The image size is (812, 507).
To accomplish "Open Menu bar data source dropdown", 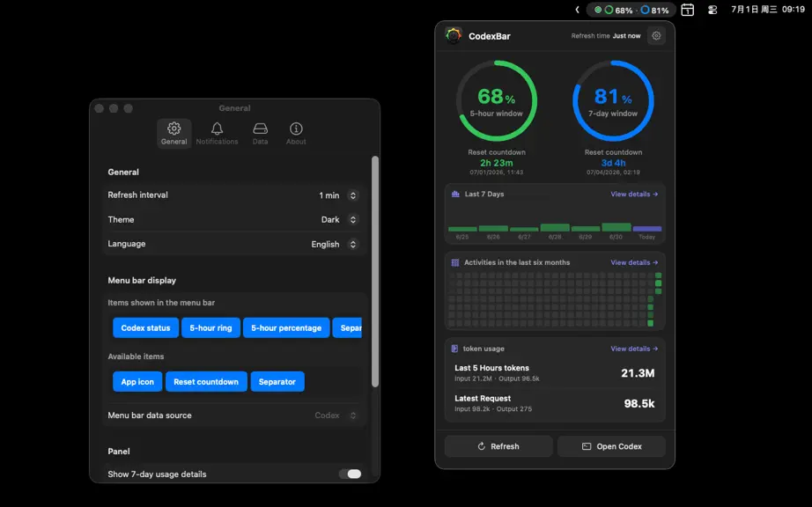I will pos(352,415).
